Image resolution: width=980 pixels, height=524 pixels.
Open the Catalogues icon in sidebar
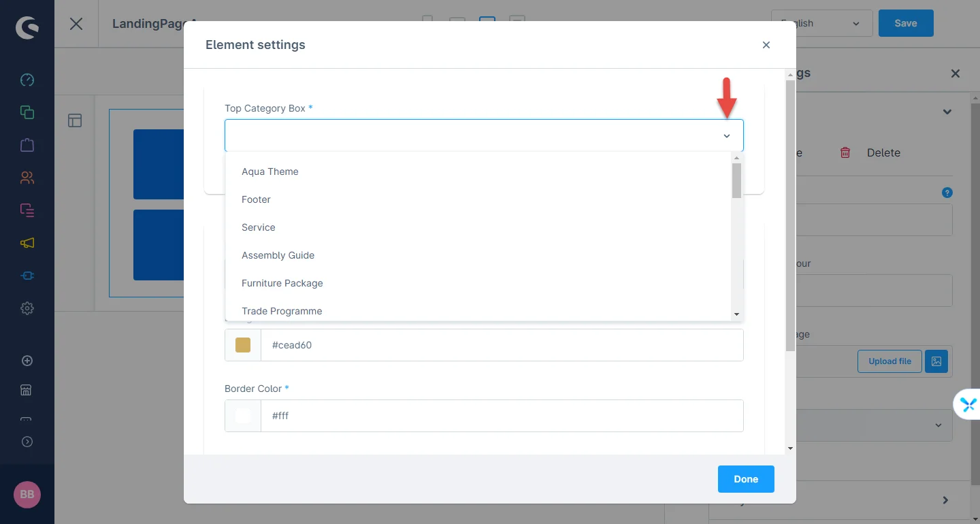point(27,112)
